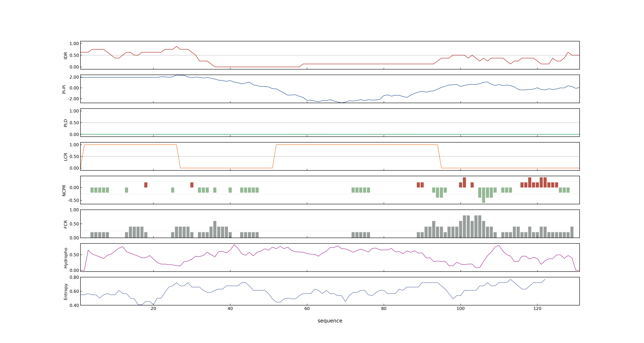
Task: Click the IDR y-axis label
Action: [66, 55]
